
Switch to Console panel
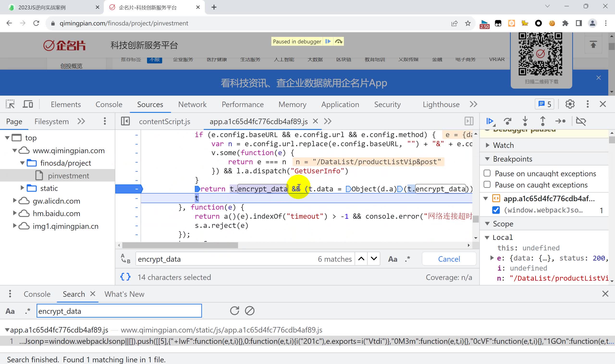tap(109, 104)
